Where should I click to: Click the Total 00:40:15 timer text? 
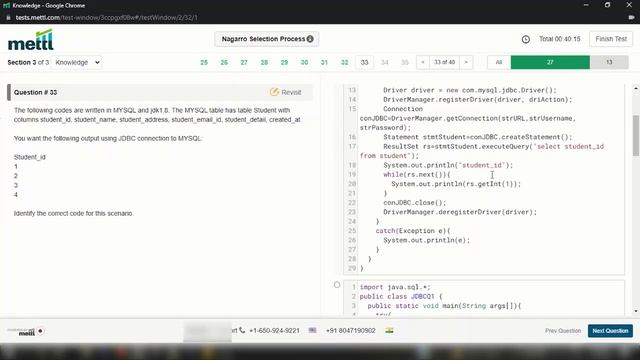click(x=560, y=39)
